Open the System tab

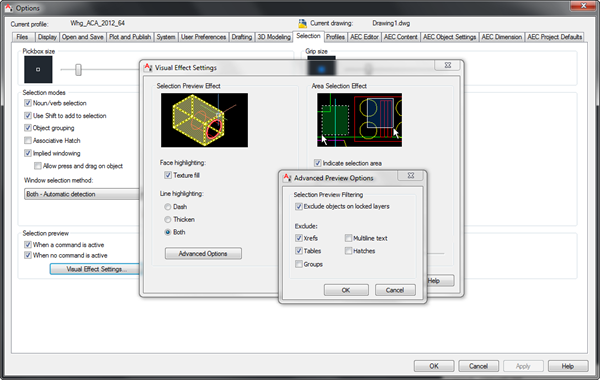166,37
